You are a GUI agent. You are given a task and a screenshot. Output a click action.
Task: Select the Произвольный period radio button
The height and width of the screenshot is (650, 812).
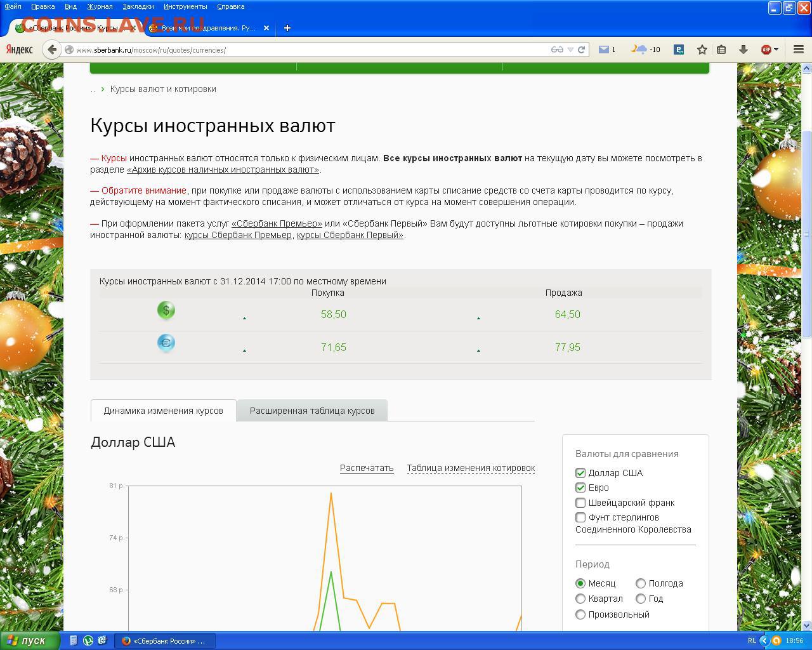click(x=580, y=614)
